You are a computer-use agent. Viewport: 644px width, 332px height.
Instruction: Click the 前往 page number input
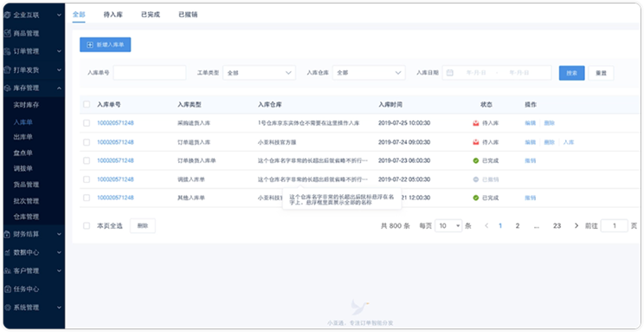(x=614, y=226)
